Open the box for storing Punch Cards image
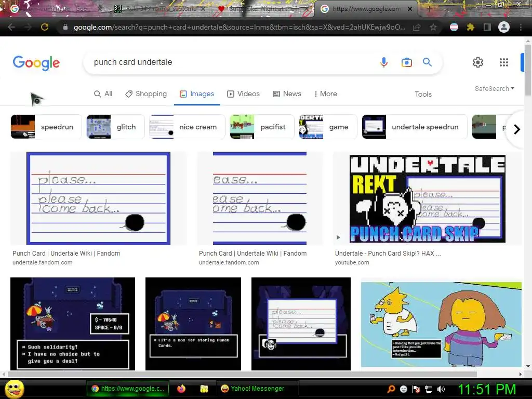Image resolution: width=532 pixels, height=399 pixels. 193,324
